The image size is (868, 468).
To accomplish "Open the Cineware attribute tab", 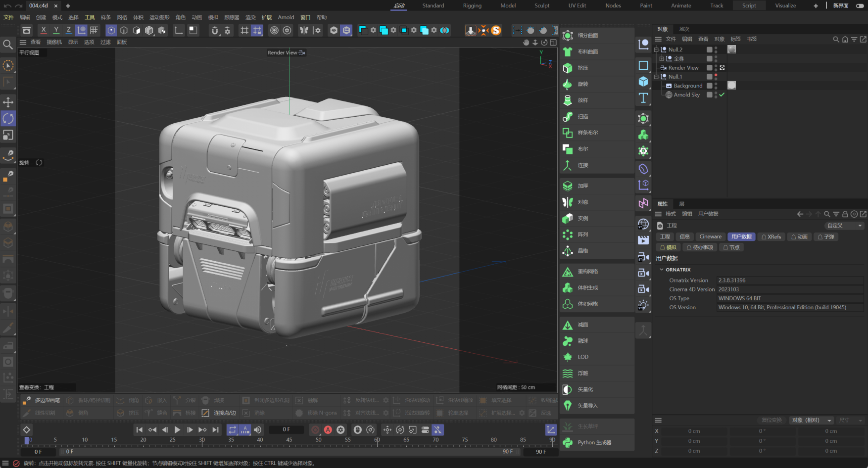I will [710, 237].
